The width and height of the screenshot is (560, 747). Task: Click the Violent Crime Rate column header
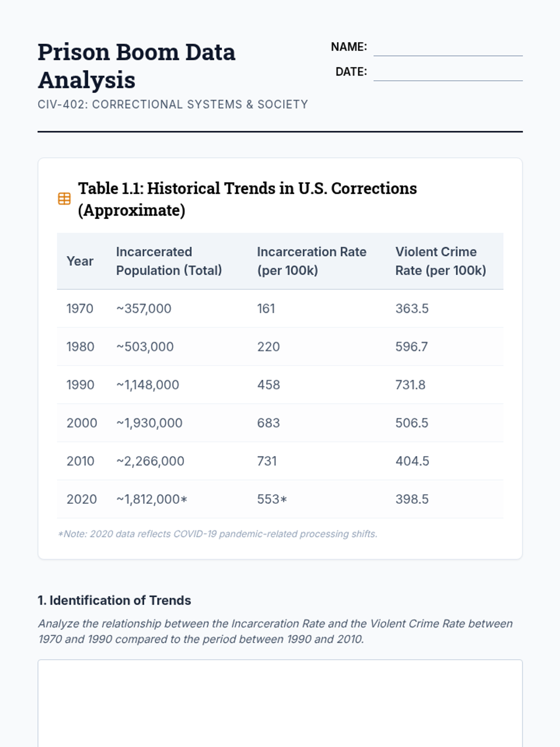coord(441,261)
